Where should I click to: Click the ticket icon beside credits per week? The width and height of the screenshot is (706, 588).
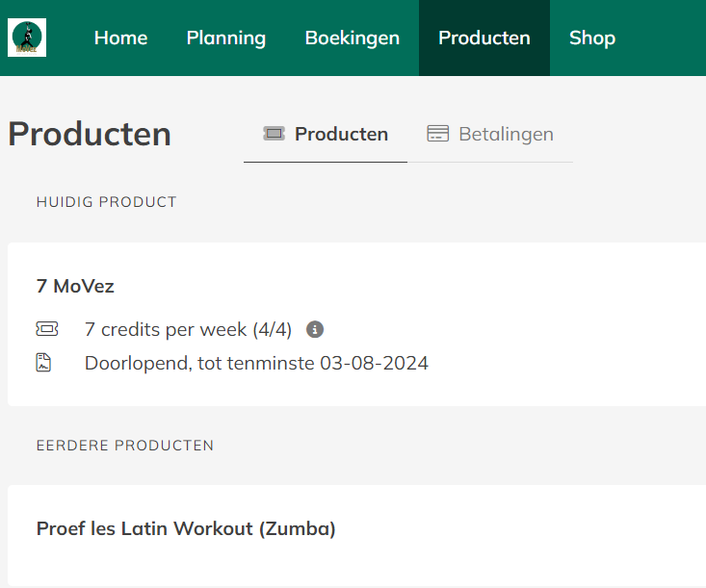[x=46, y=329]
